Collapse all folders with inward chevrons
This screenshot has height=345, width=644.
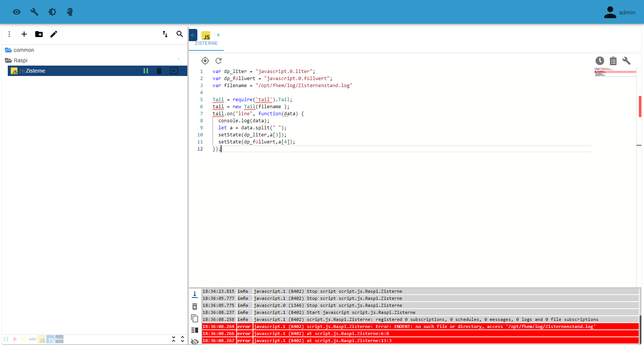174,339
